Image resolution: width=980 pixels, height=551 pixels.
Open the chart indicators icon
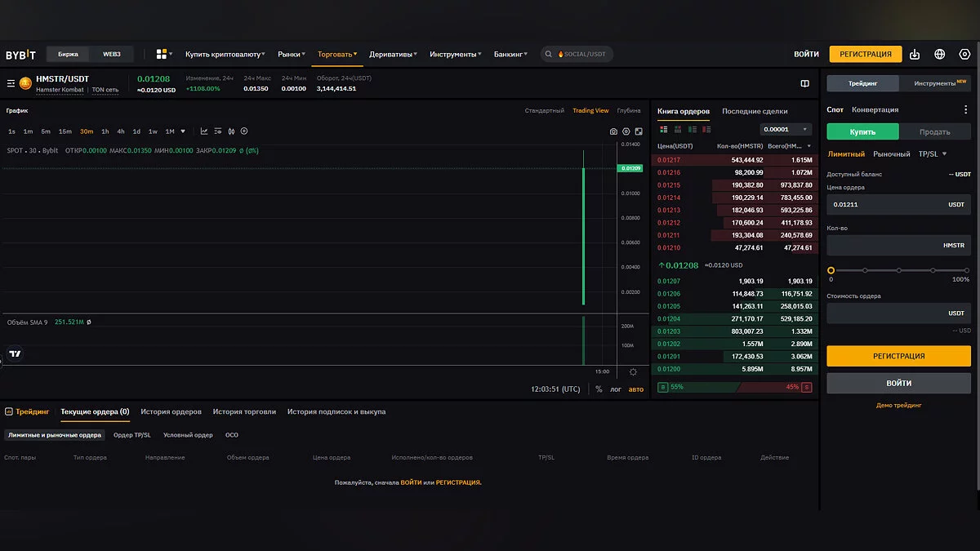click(204, 131)
